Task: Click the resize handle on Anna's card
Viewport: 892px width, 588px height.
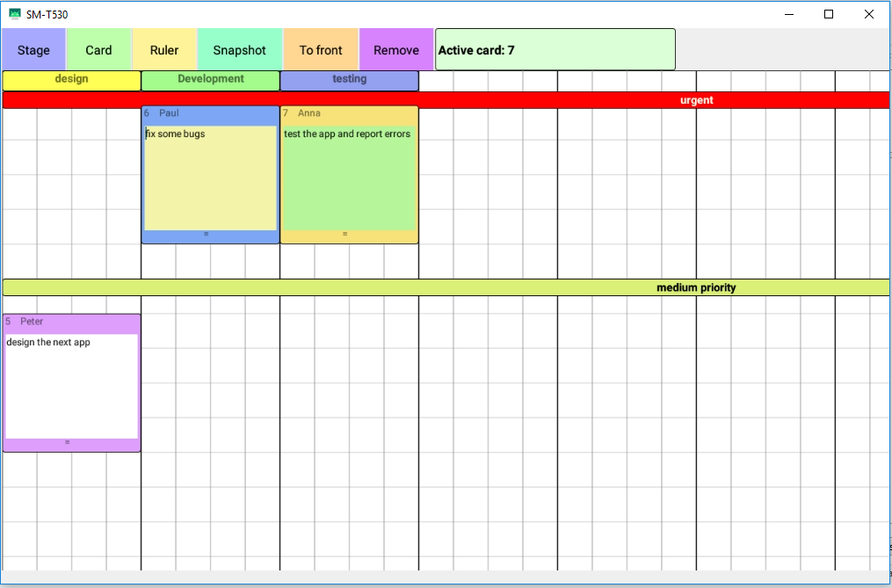Action: coord(344,235)
